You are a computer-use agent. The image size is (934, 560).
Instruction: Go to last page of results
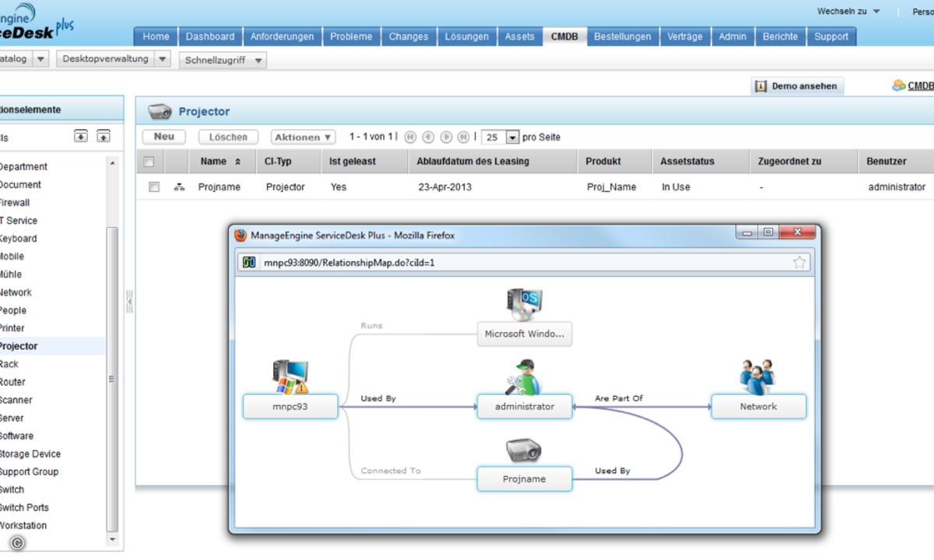coord(463,137)
